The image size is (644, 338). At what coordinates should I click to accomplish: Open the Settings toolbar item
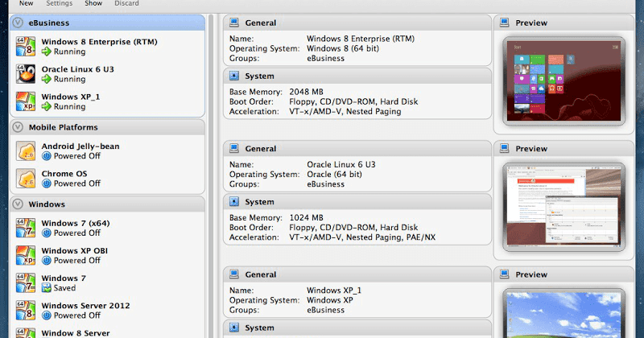[x=59, y=3]
